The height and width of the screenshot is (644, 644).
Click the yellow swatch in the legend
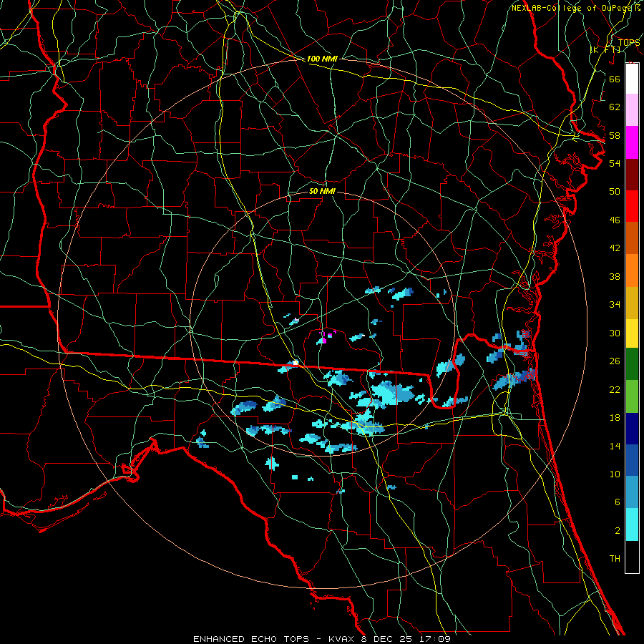632,333
